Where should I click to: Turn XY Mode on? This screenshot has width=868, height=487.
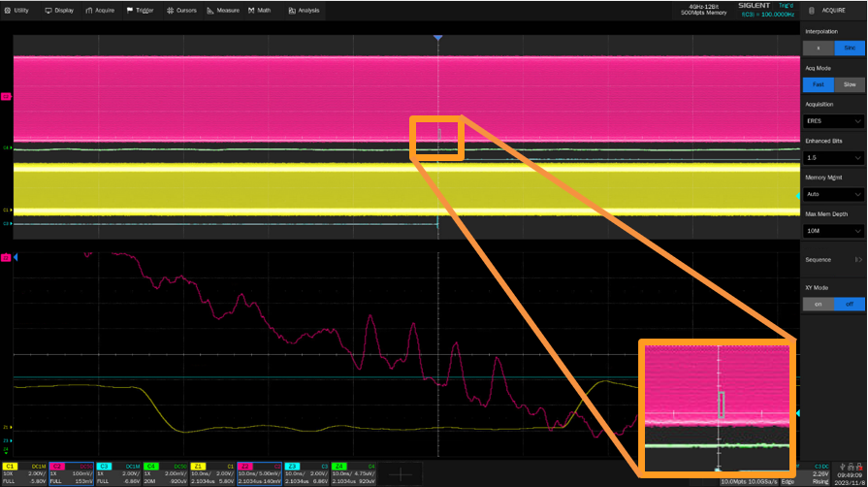pyautogui.click(x=819, y=304)
